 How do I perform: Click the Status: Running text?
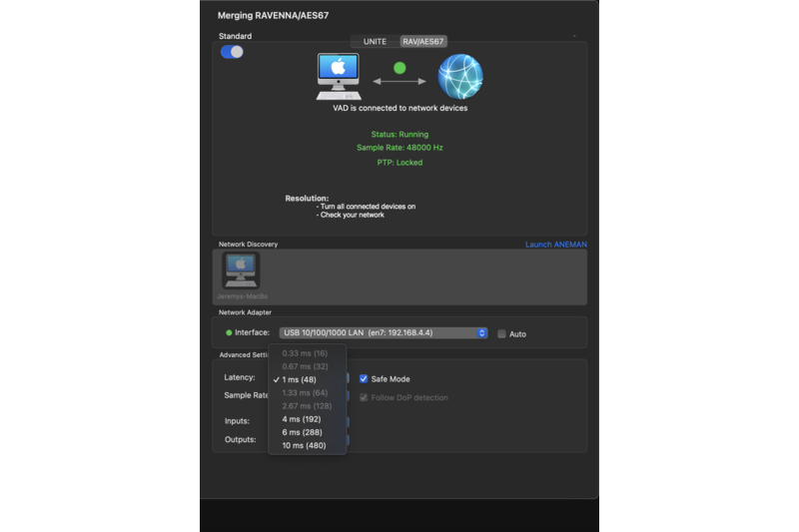[399, 135]
